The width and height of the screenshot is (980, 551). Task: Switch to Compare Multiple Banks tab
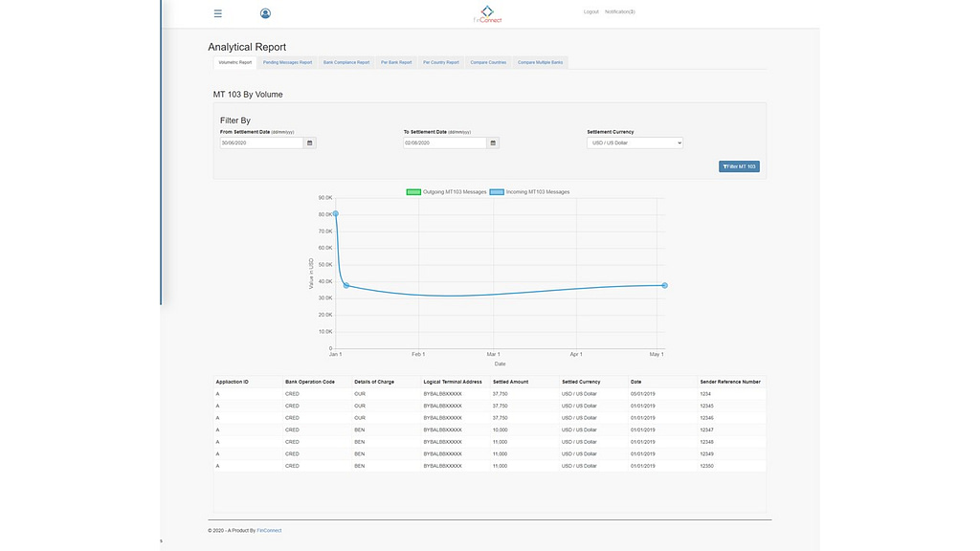point(540,62)
